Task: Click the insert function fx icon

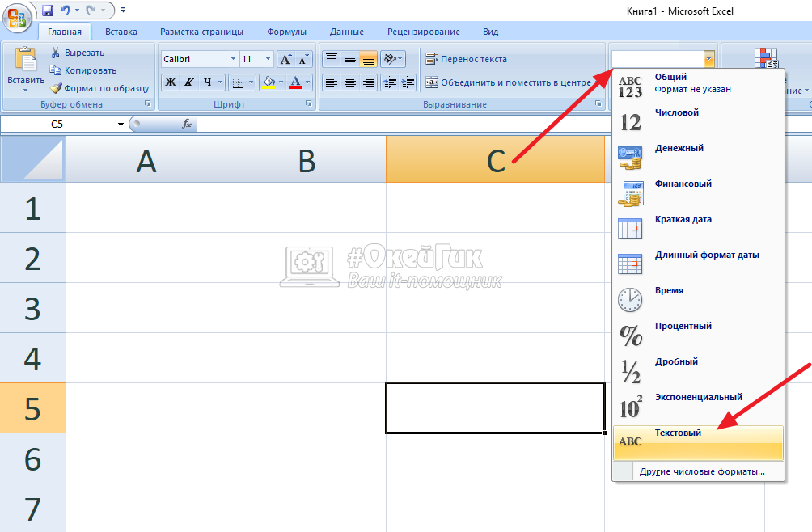Action: click(187, 124)
